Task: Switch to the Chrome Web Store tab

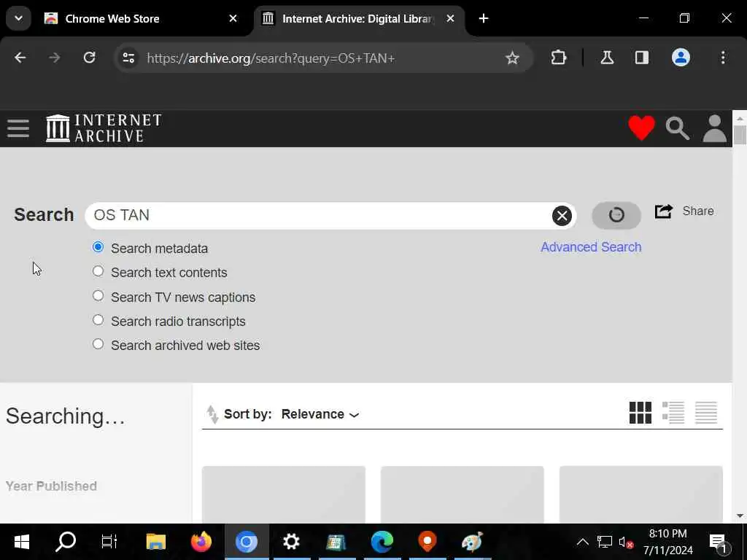Action: tap(141, 19)
